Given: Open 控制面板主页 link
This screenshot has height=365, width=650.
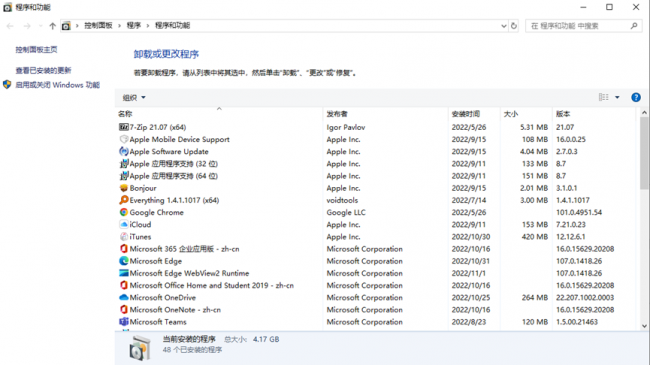Looking at the screenshot, I should pyautogui.click(x=36, y=49).
